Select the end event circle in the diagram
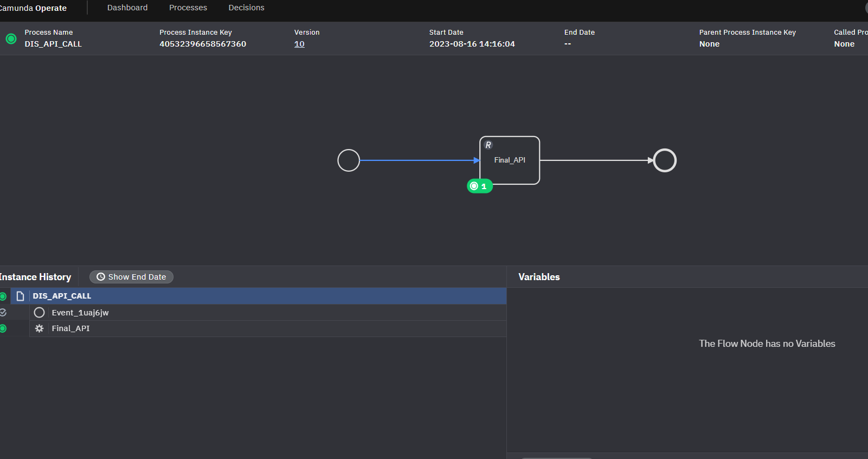 [665, 160]
